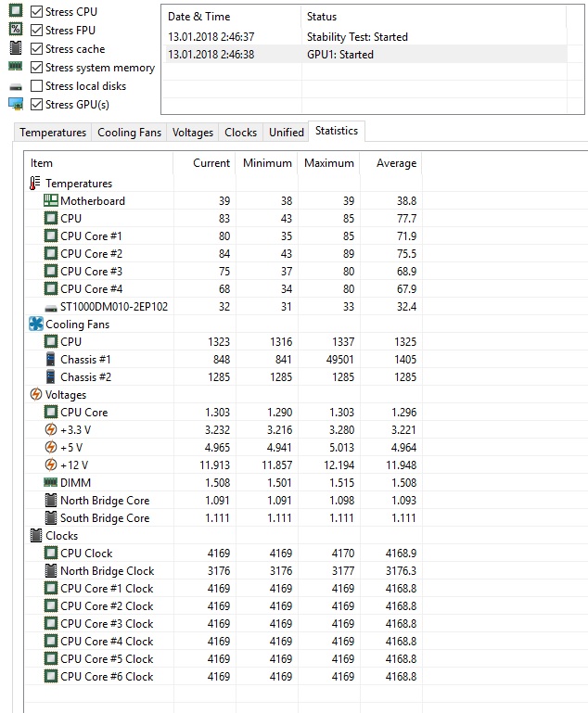The height and width of the screenshot is (713, 588).
Task: Click the thermometer icon beside Temperatures
Action: 36,184
